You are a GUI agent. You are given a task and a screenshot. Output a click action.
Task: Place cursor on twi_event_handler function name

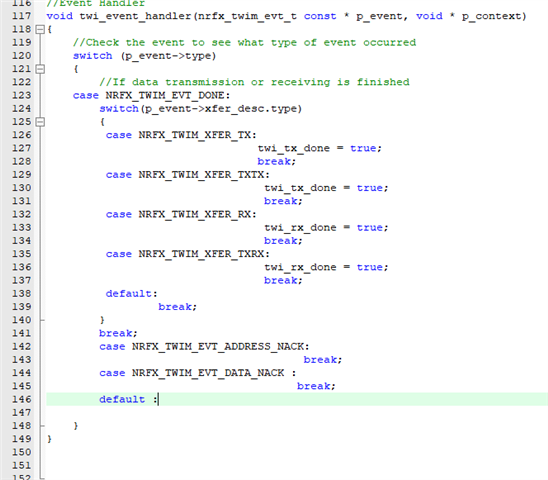(135, 16)
